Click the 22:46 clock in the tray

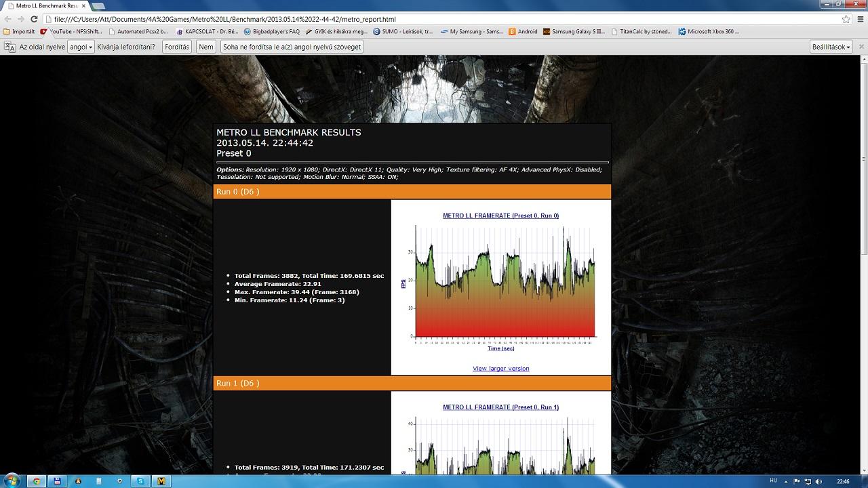(x=843, y=481)
